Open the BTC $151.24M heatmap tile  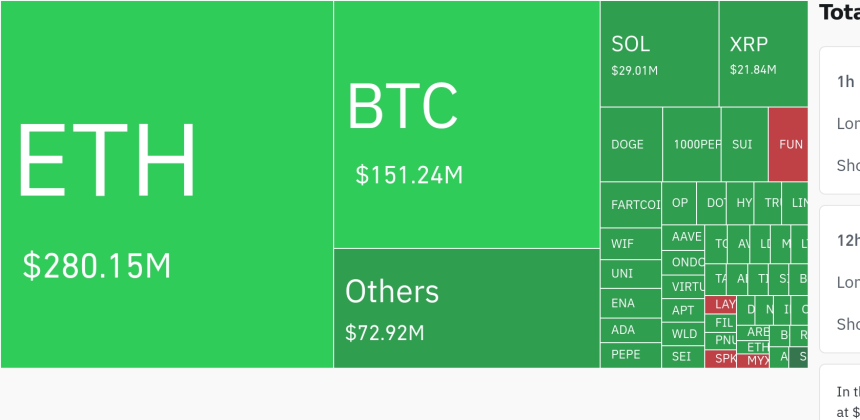pyautogui.click(x=467, y=124)
